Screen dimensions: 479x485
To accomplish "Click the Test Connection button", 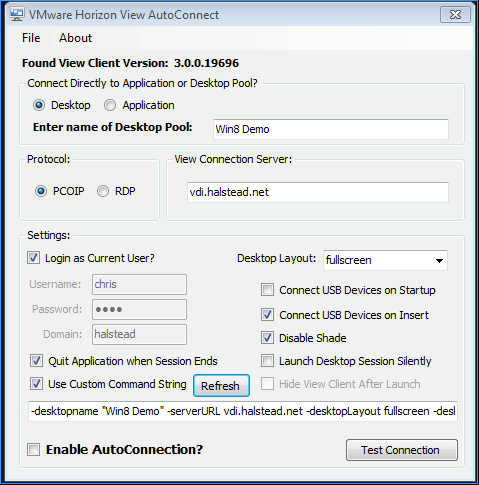I will (402, 450).
